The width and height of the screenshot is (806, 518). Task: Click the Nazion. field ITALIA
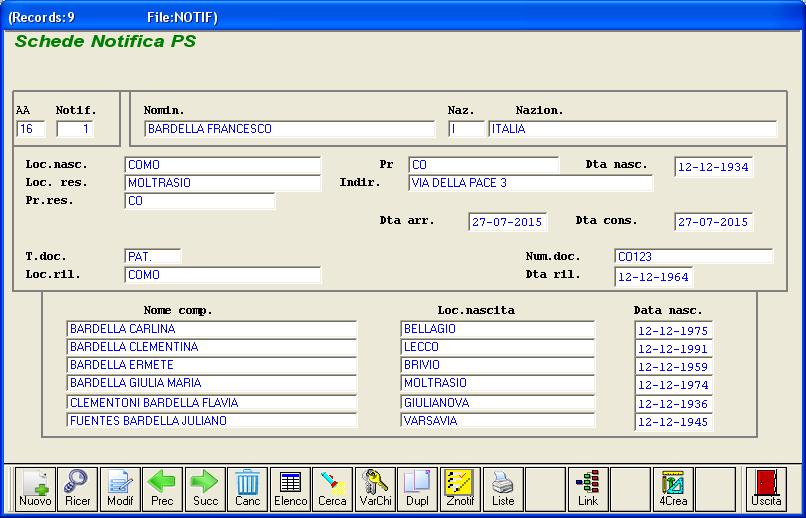[633, 128]
